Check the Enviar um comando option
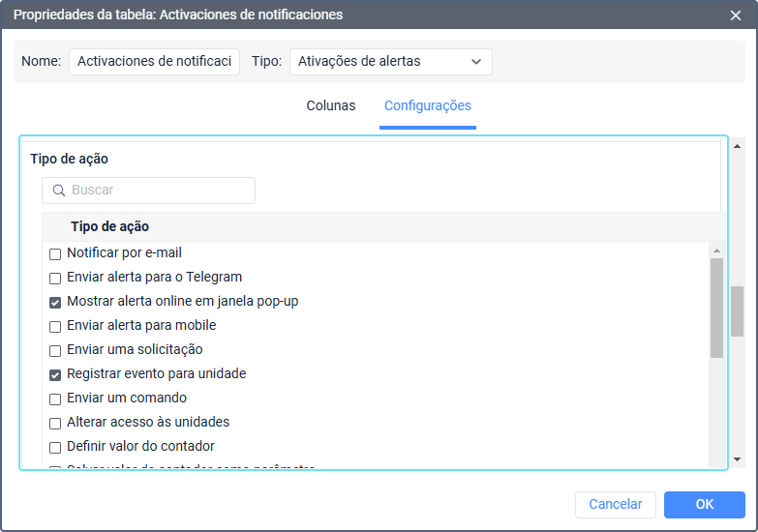 55,399
